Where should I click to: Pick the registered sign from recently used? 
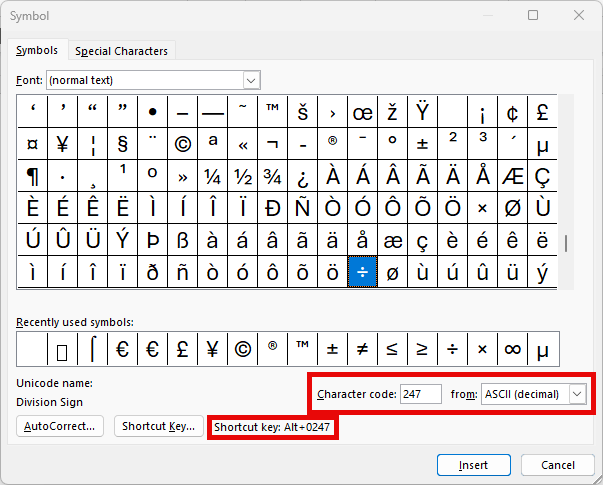click(x=273, y=349)
